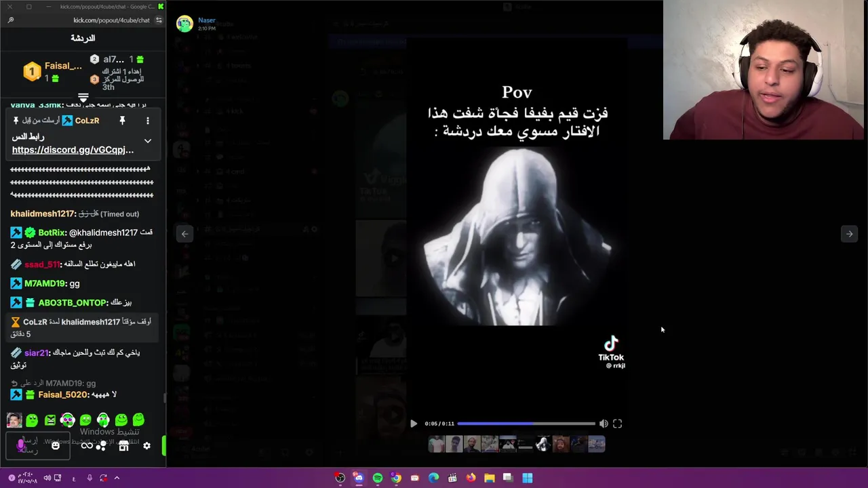Open Naser's avatar in the media viewer

tap(184, 24)
